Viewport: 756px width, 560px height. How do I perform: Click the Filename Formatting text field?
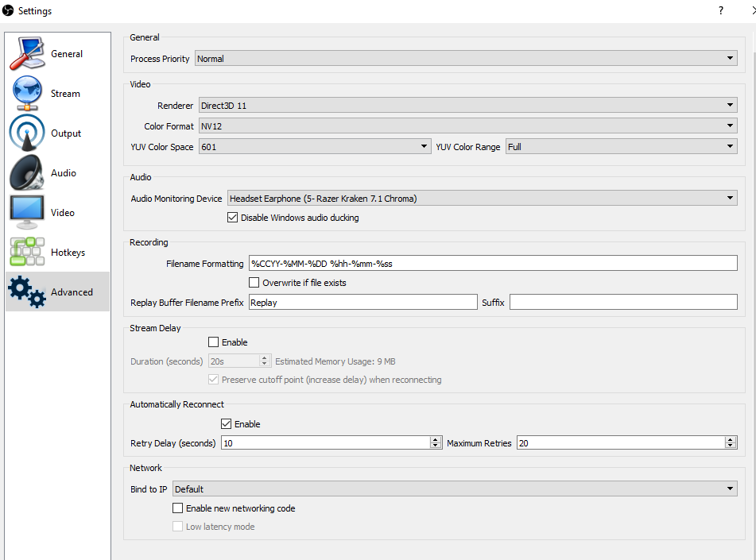tap(493, 263)
